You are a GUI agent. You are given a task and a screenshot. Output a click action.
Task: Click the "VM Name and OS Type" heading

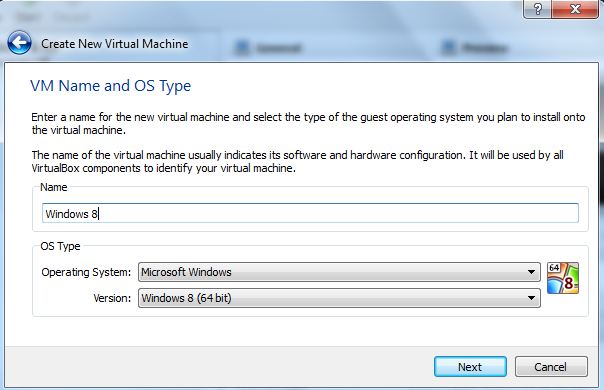tap(111, 86)
